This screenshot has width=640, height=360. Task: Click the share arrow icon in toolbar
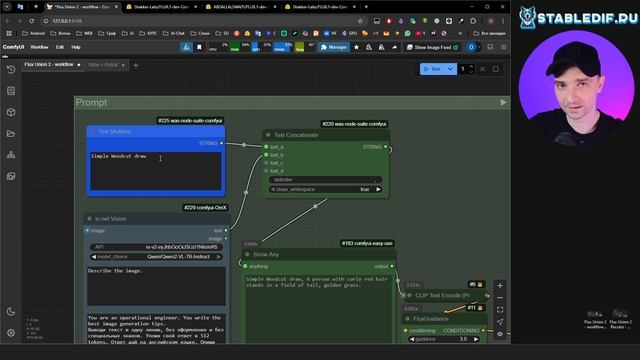(394, 47)
